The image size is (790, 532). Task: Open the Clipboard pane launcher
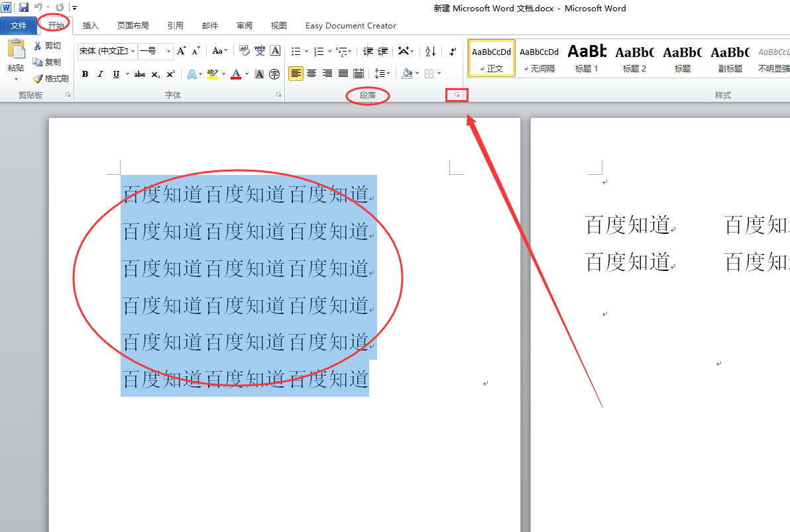[x=68, y=95]
